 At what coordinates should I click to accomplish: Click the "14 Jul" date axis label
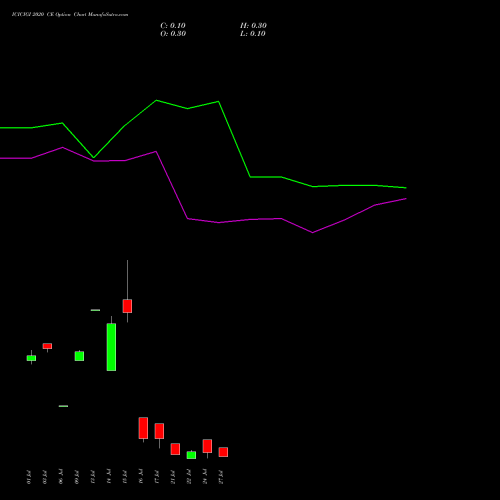(x=109, y=477)
